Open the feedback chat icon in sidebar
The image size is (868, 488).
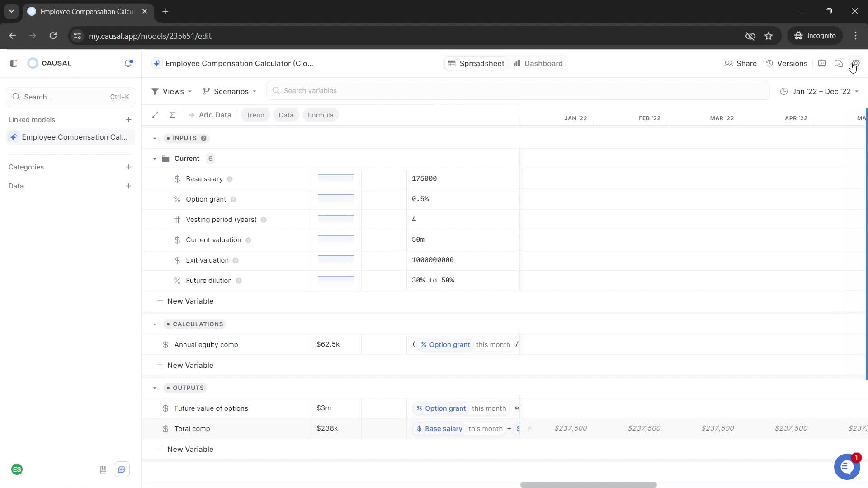pyautogui.click(x=122, y=469)
